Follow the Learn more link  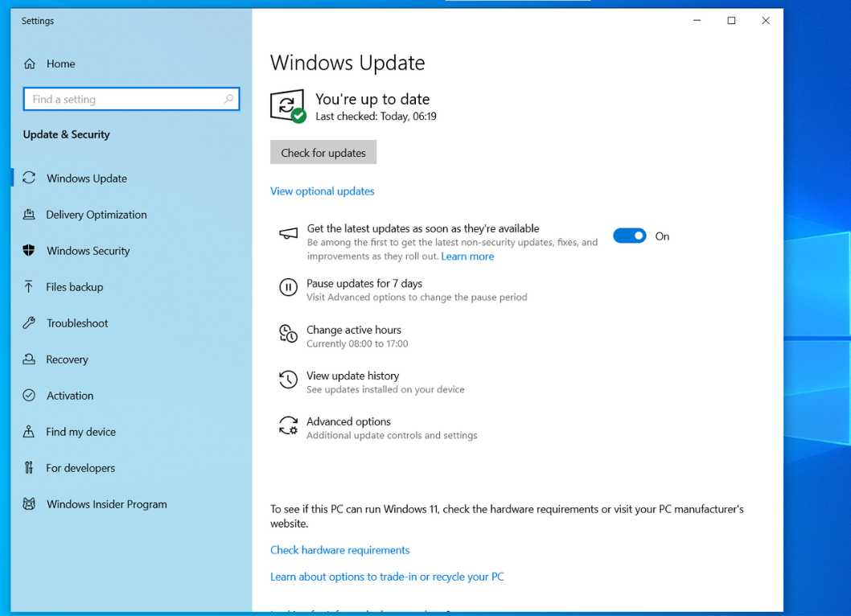click(x=467, y=257)
